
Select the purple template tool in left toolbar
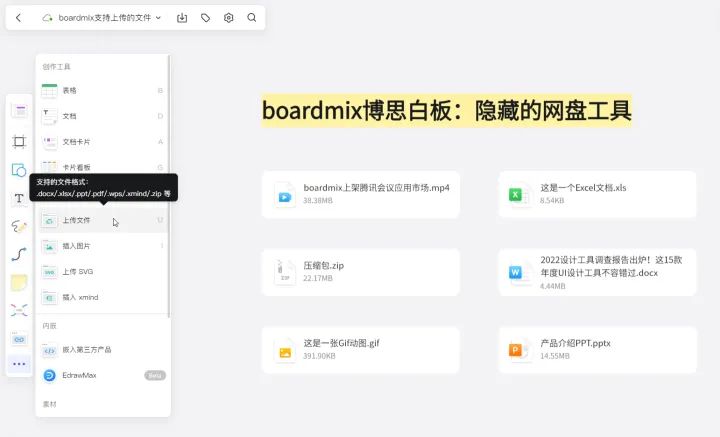coord(19,111)
